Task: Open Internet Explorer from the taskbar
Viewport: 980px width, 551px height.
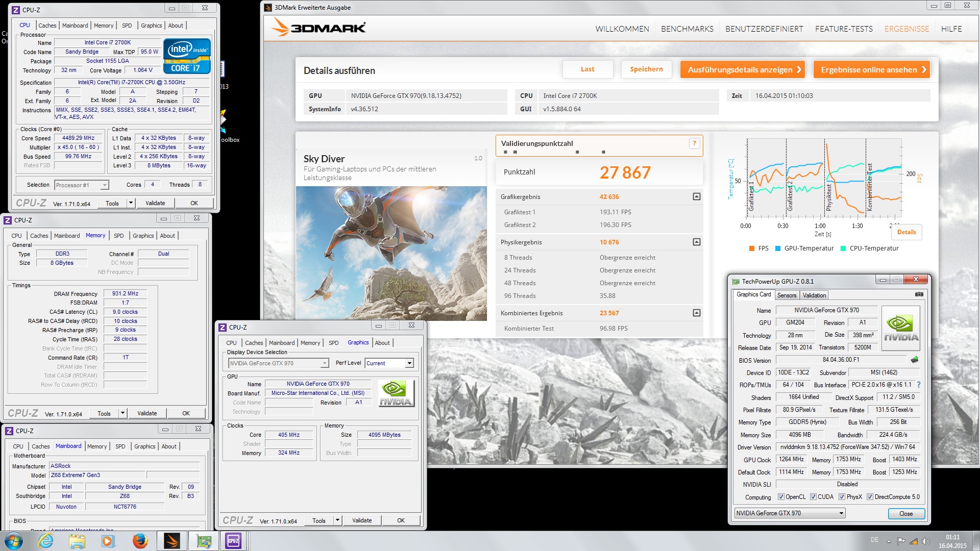Action: pos(46,541)
